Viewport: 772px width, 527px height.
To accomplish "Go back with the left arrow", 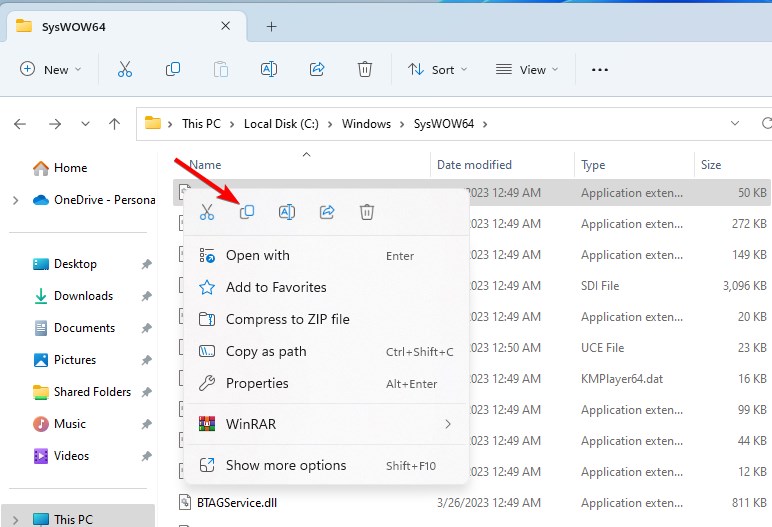I will tap(20, 124).
